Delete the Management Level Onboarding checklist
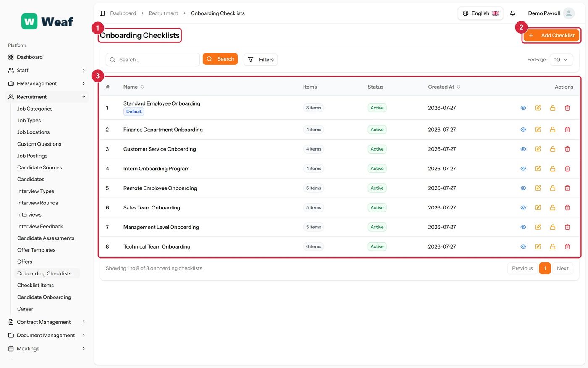The height and width of the screenshot is (368, 588). point(567,227)
